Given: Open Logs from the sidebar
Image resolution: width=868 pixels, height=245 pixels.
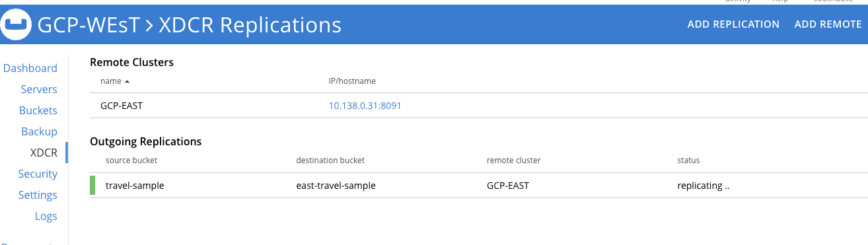Looking at the screenshot, I should coord(46,216).
